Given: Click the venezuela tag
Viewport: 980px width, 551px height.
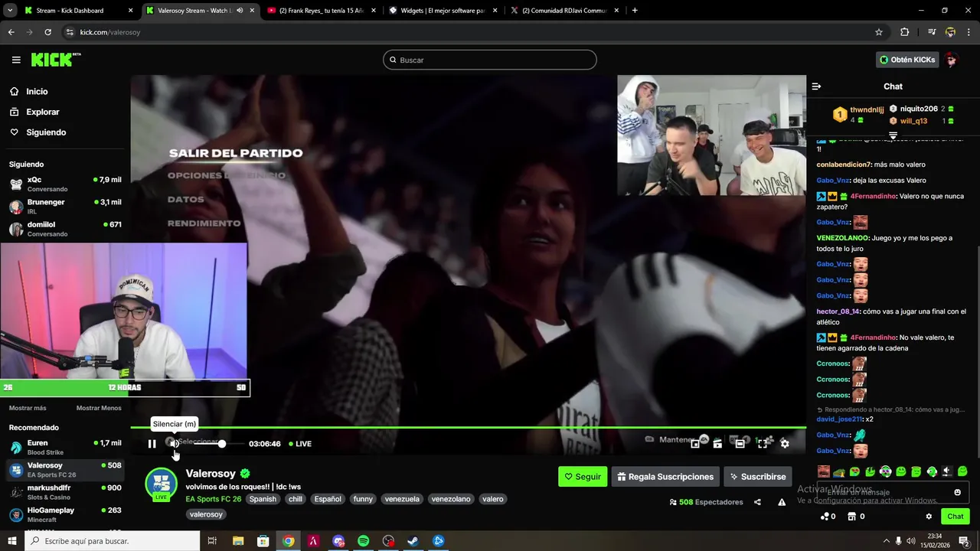Looking at the screenshot, I should (402, 499).
